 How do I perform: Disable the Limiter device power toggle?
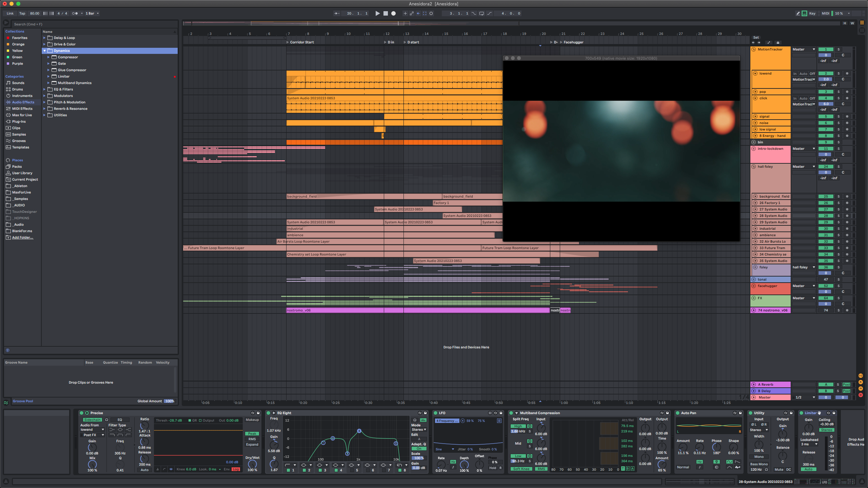[x=802, y=413]
